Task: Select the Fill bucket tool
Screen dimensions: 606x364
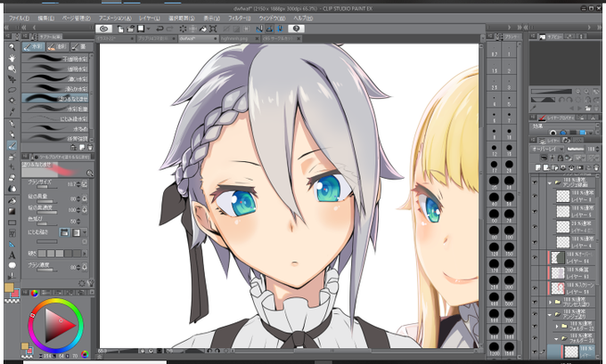Action: click(12, 201)
